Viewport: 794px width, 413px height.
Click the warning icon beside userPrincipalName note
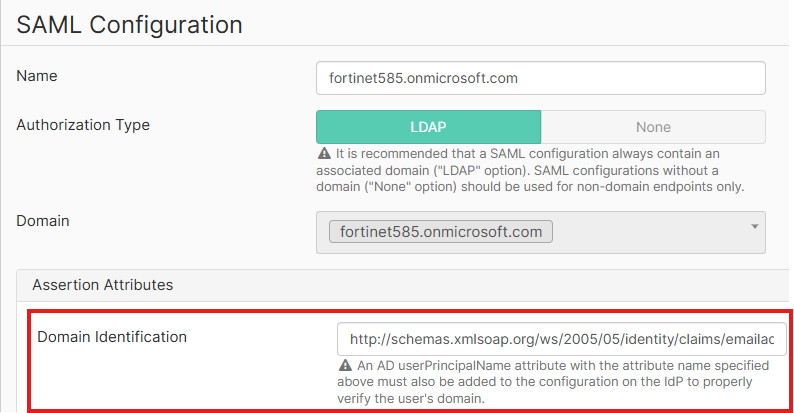click(345, 367)
